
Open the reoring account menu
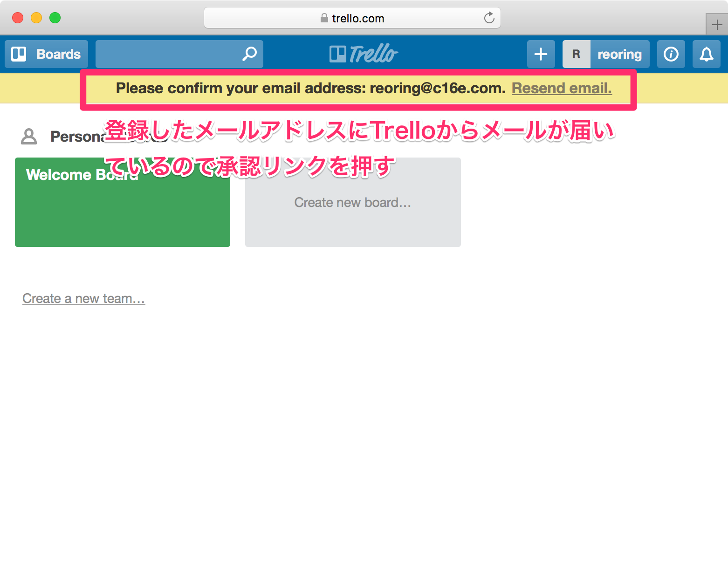pos(620,54)
